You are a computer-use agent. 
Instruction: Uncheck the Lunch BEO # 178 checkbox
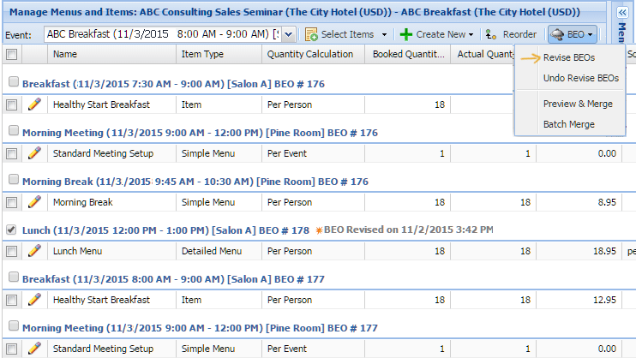(x=11, y=230)
